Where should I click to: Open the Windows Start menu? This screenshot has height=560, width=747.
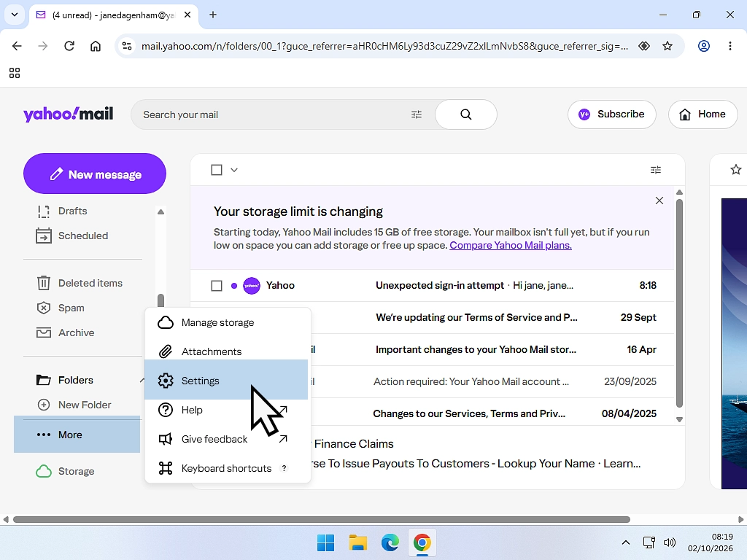click(x=326, y=542)
